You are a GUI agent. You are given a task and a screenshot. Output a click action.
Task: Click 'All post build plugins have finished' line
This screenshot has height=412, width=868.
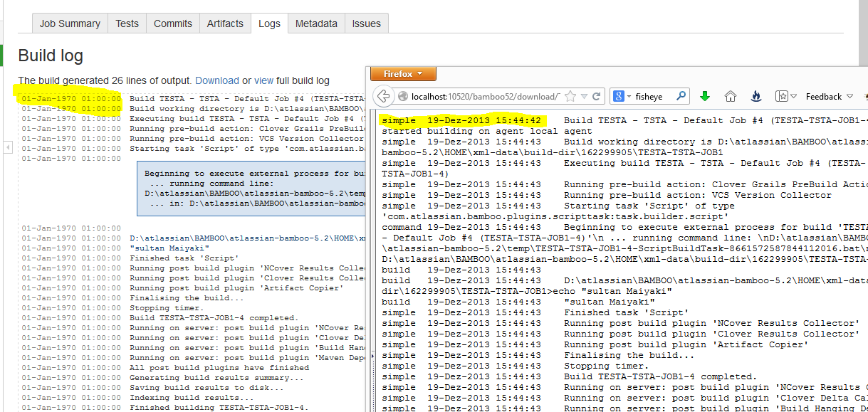tap(219, 368)
